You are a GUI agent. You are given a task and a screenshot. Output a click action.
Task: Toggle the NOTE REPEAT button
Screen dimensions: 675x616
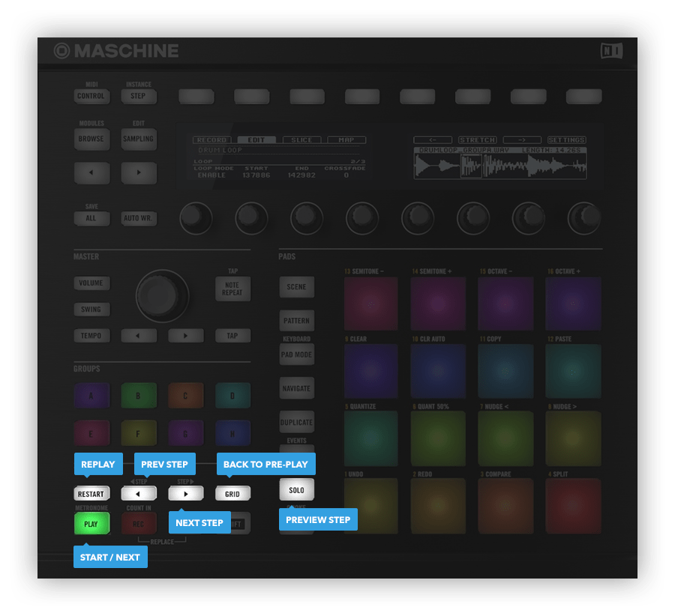232,289
